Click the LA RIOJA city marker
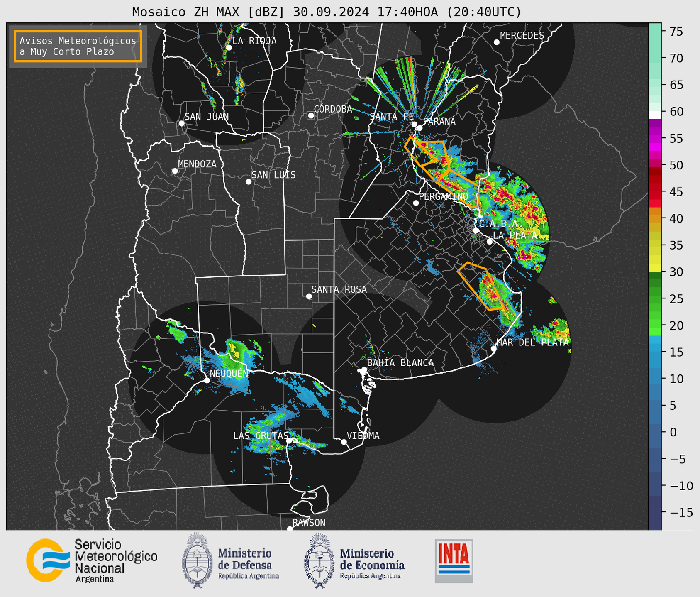The width and height of the screenshot is (700, 597). click(229, 48)
